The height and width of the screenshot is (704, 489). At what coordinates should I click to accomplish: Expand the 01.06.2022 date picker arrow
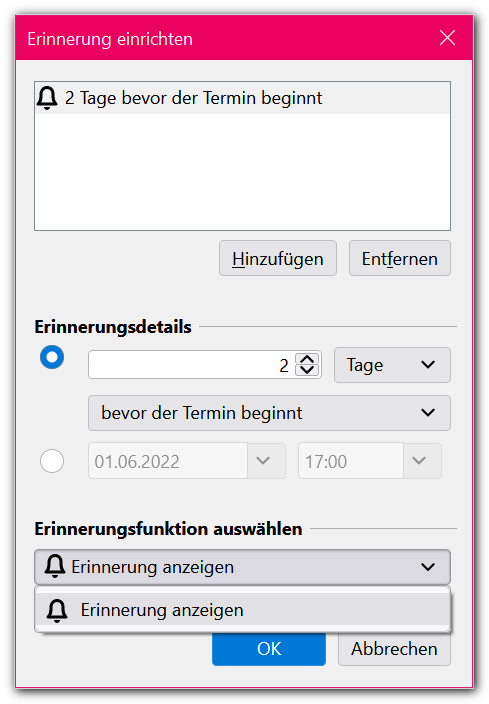[x=265, y=461]
